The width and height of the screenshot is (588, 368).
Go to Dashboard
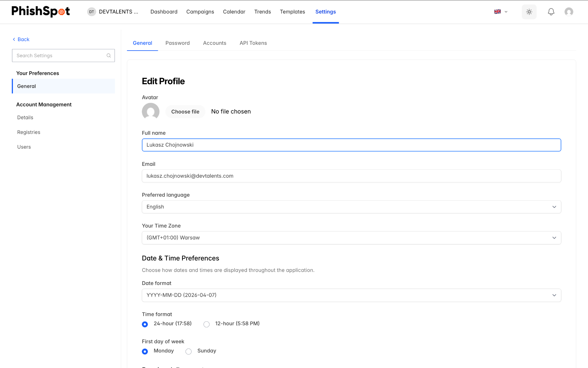point(164,12)
